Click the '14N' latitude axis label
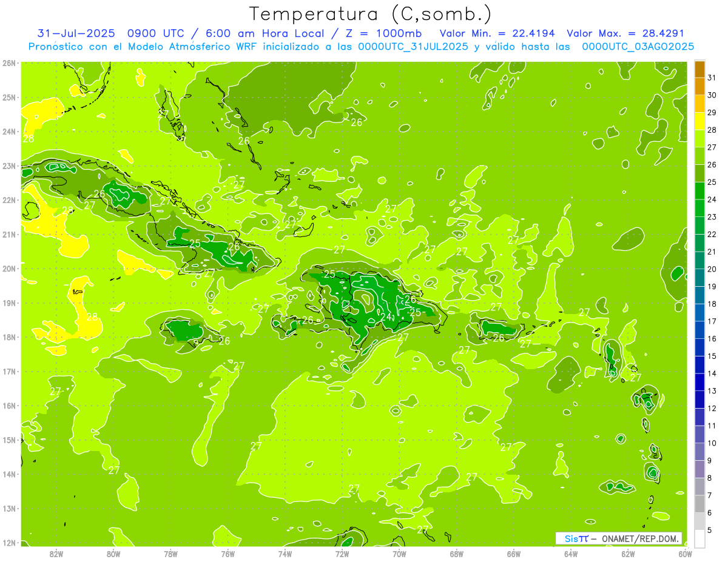Image resolution: width=728 pixels, height=562 pixels. tap(8, 474)
